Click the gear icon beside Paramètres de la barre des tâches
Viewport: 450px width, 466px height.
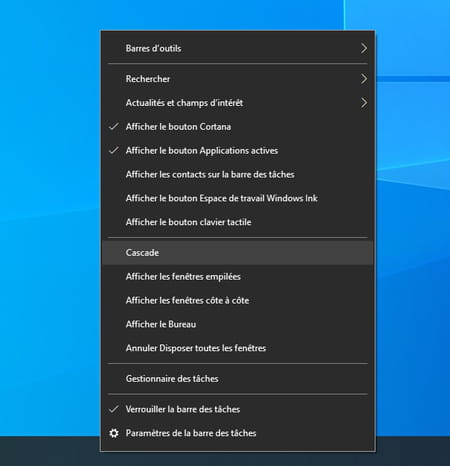pos(114,433)
